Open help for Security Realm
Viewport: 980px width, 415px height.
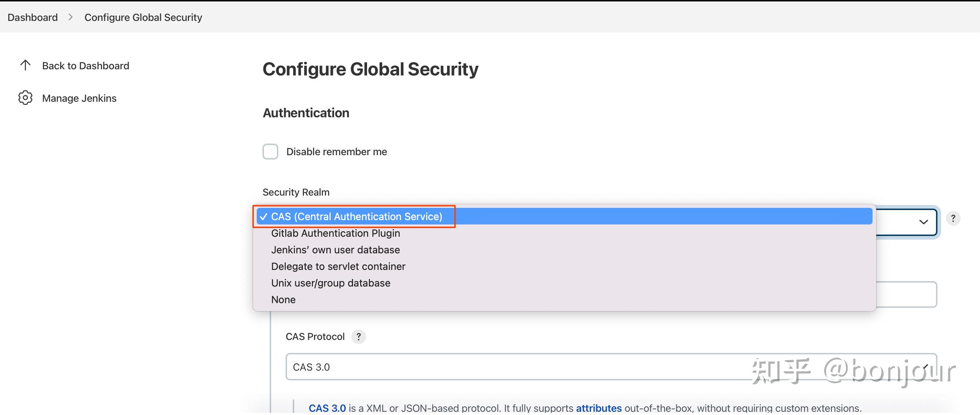tap(953, 219)
